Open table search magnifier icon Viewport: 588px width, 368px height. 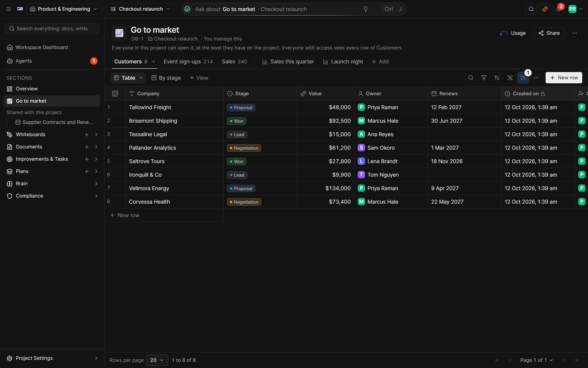pos(471,78)
